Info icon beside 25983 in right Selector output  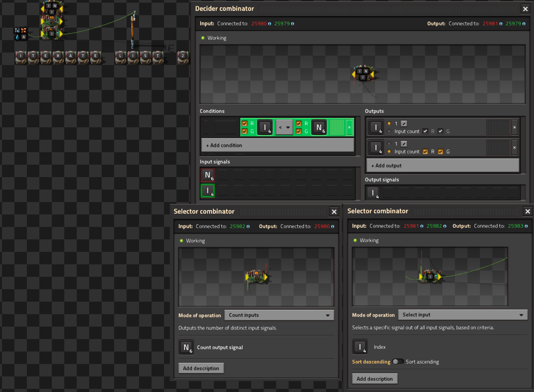(x=526, y=226)
